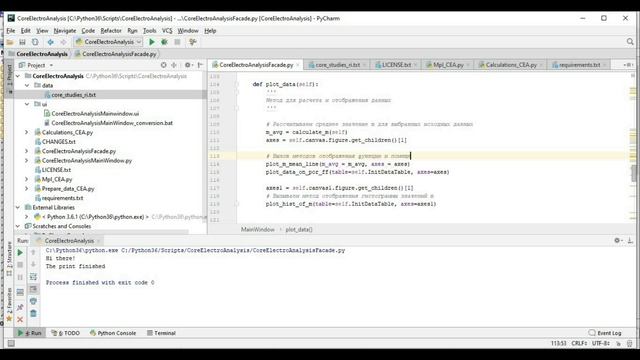Click the grey Stop icon in main toolbar

(x=177, y=42)
